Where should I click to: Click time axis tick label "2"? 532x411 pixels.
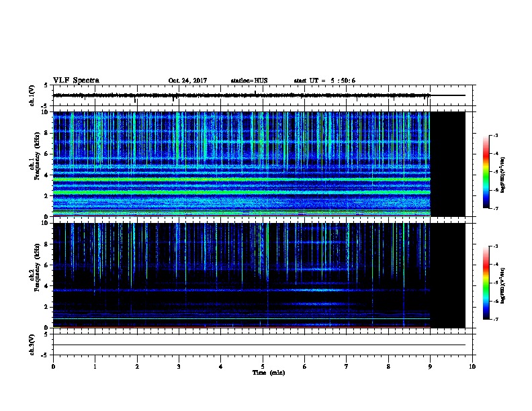click(x=137, y=367)
